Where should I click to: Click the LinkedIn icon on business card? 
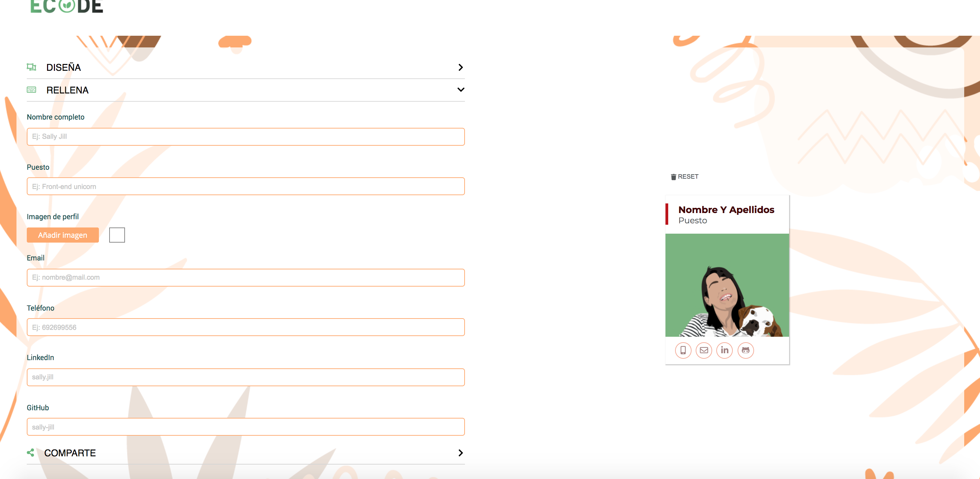(725, 349)
